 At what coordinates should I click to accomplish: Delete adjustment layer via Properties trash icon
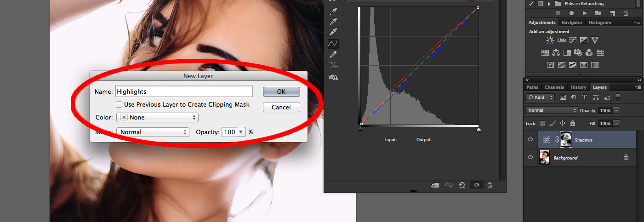(490, 185)
